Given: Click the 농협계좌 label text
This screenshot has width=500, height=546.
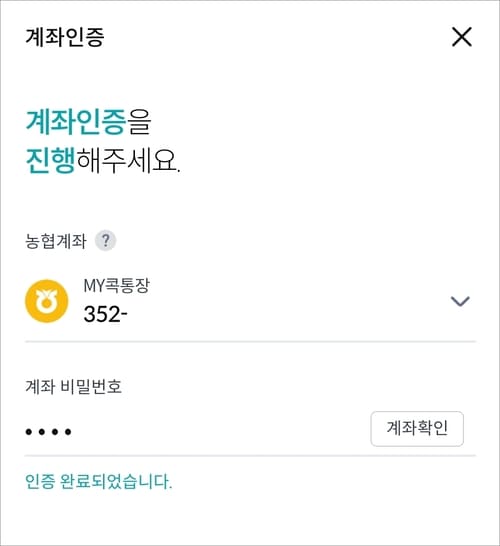Looking at the screenshot, I should pos(55,241).
